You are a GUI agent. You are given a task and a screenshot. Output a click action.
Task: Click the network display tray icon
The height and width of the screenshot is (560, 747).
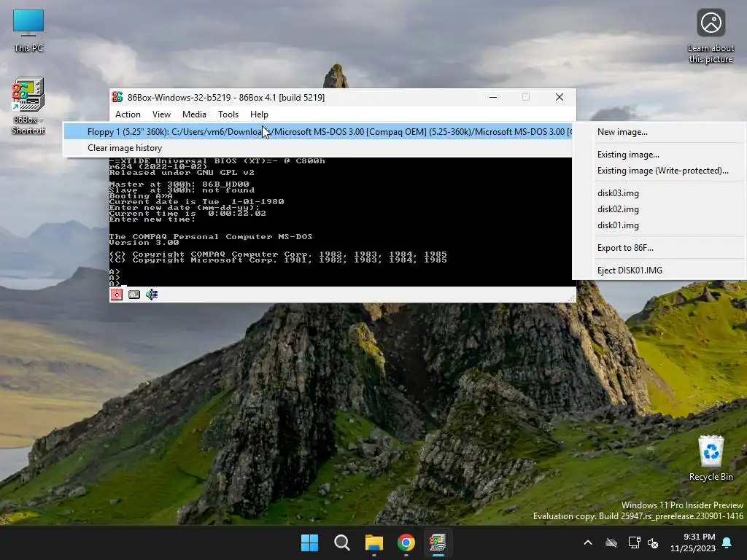634,542
